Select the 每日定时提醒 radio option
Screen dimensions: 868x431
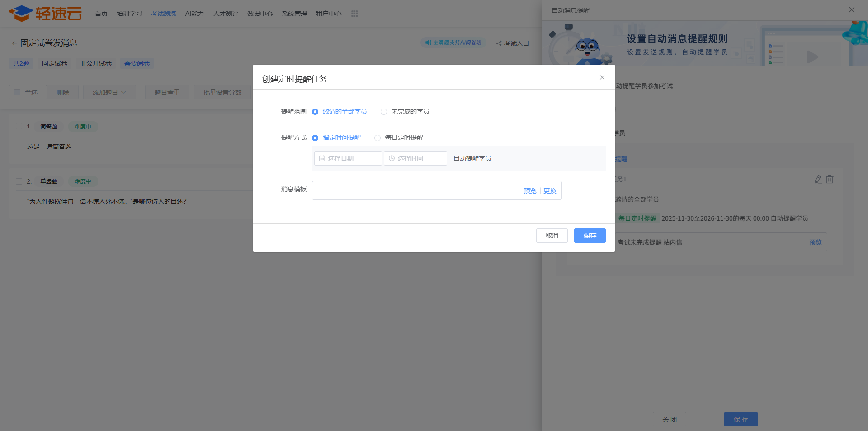tap(377, 138)
